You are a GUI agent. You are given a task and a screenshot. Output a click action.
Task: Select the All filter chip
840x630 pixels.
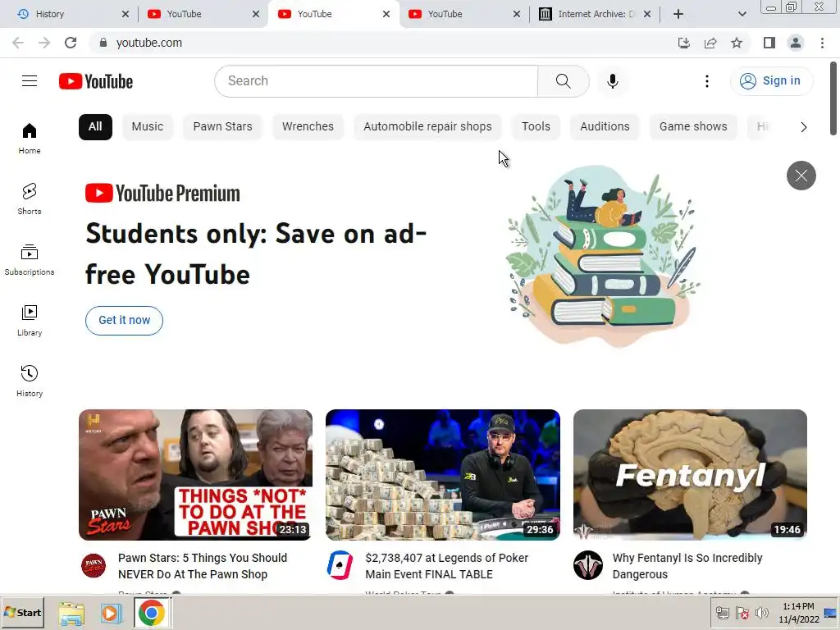95,127
